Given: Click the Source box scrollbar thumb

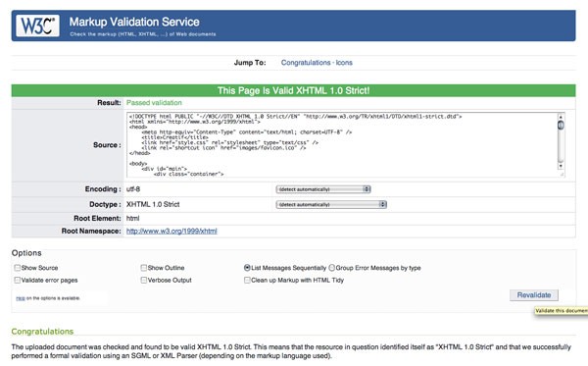Looking at the screenshot, I should pos(561,125).
